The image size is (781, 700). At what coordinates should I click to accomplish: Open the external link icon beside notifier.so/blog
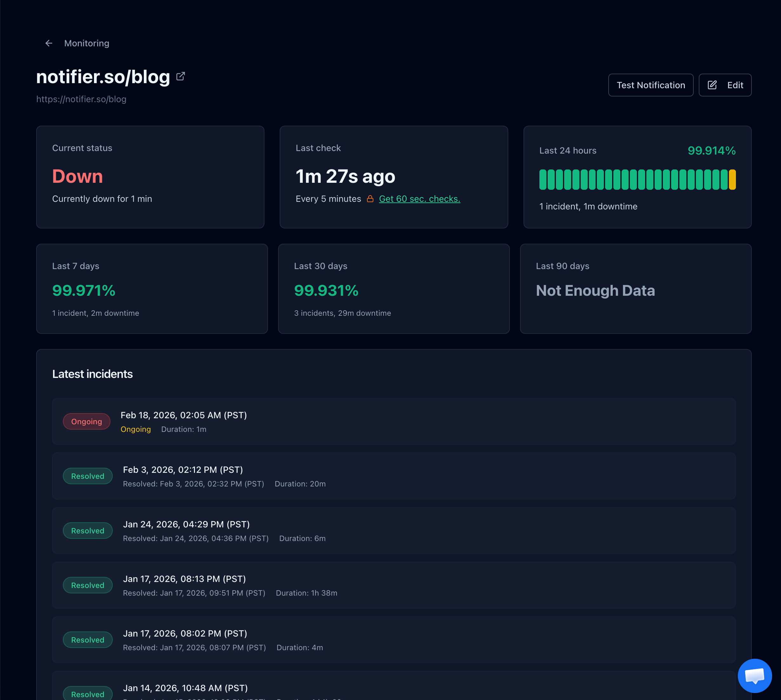[x=180, y=76]
